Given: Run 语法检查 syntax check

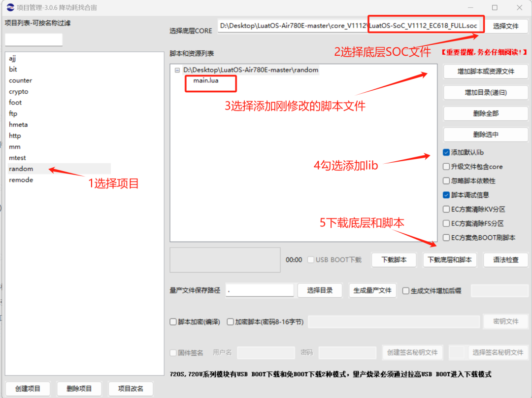Looking at the screenshot, I should [x=506, y=260].
